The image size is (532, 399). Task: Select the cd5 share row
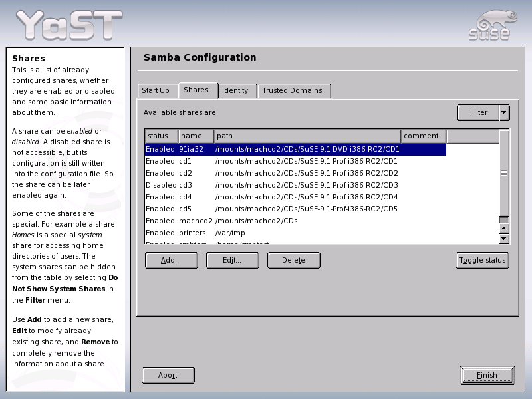point(295,209)
